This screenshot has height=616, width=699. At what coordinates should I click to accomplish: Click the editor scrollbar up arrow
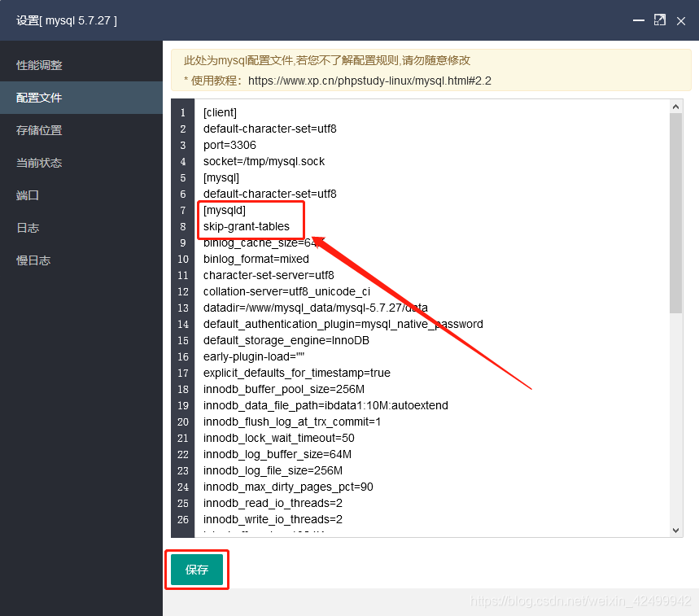(x=676, y=107)
